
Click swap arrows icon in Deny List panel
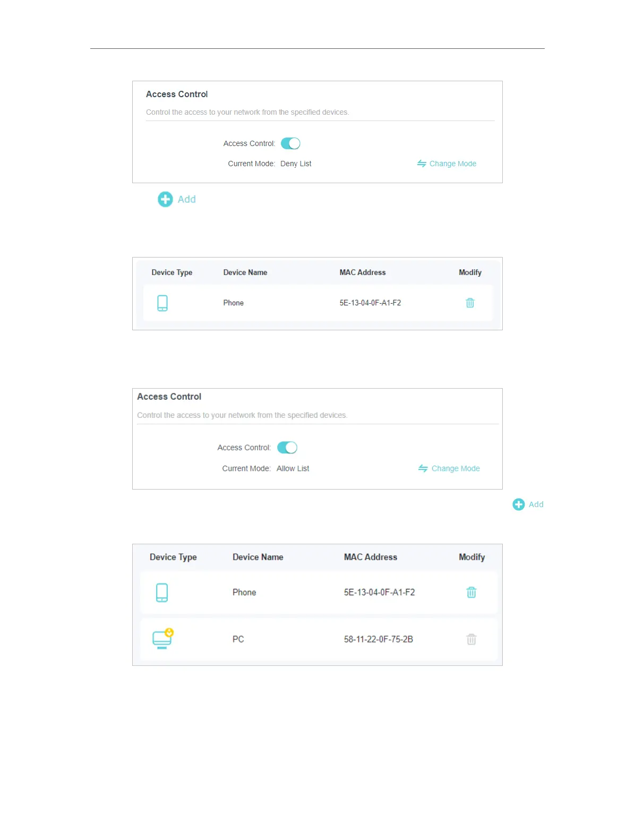point(422,164)
